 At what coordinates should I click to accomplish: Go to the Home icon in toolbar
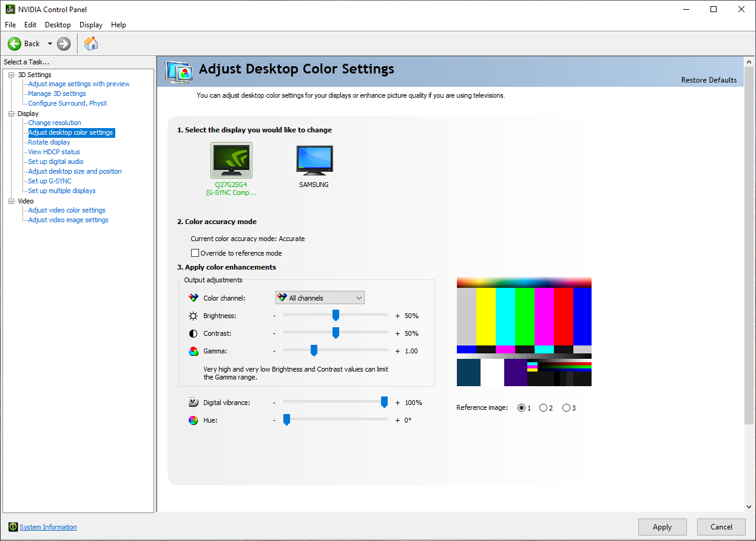click(x=91, y=43)
